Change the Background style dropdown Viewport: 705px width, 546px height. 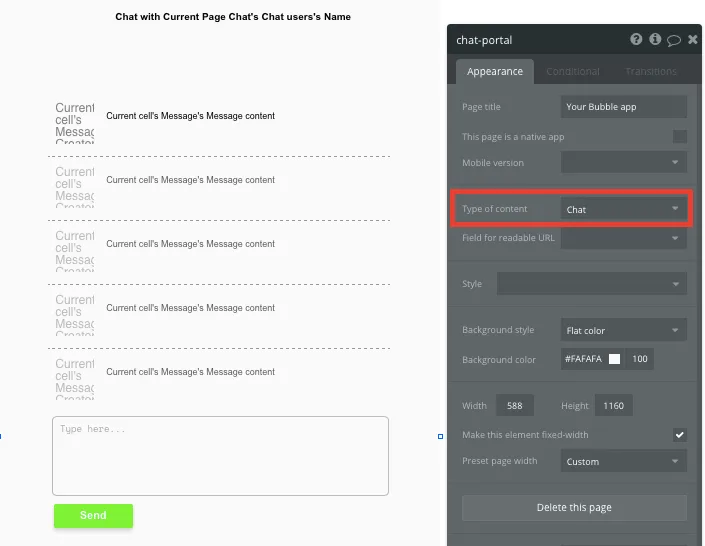(x=623, y=330)
